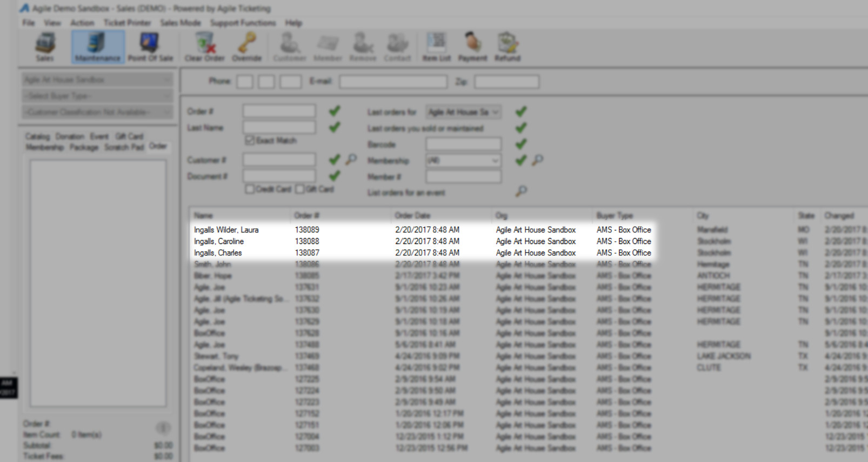Check the Gift Card checkbox
This screenshot has width=868, height=462.
point(300,189)
